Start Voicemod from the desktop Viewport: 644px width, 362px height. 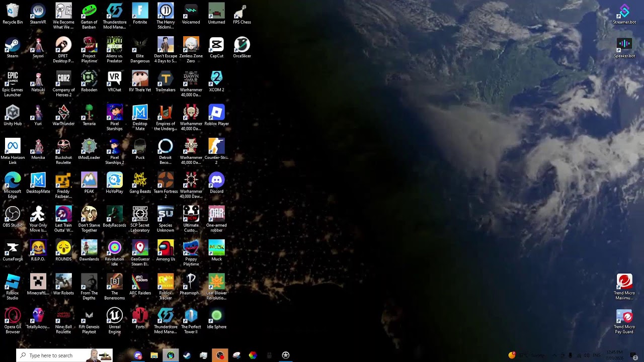pos(191,14)
